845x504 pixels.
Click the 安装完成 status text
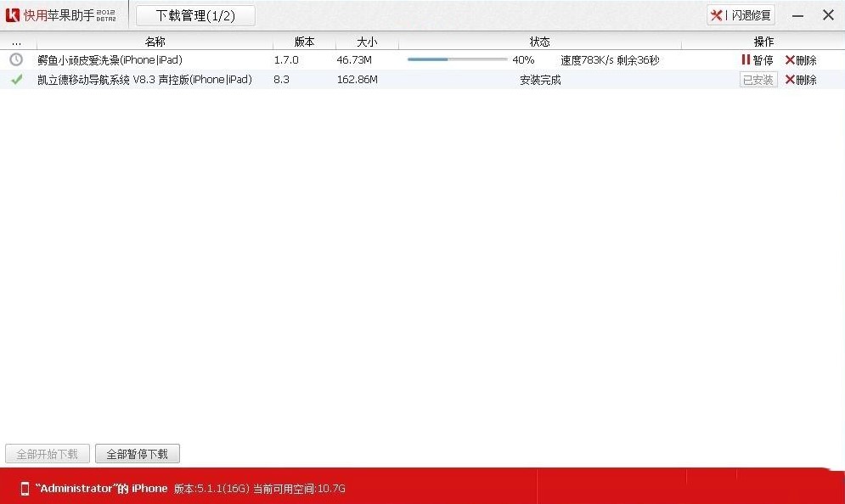(540, 80)
